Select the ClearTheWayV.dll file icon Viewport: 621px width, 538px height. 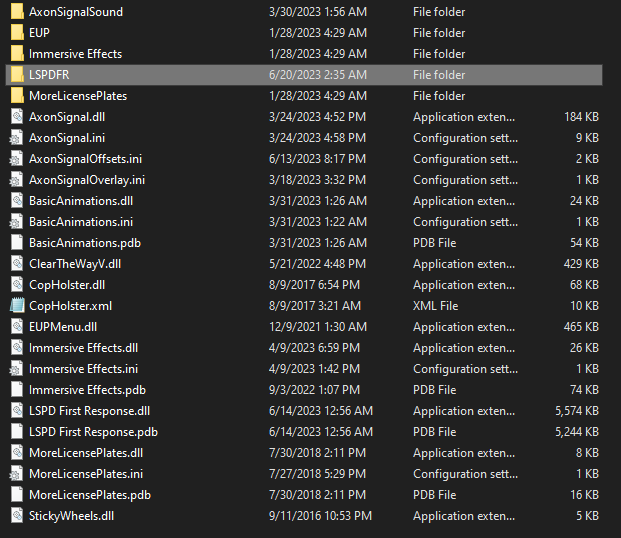(17, 264)
